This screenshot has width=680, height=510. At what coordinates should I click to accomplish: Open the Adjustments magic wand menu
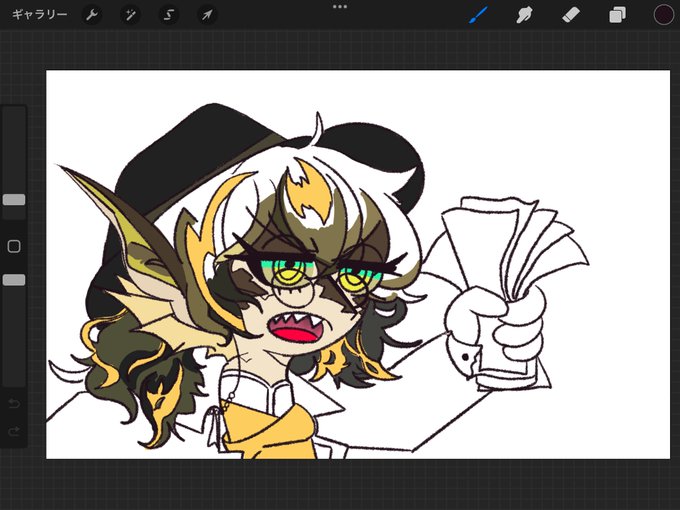(x=130, y=15)
